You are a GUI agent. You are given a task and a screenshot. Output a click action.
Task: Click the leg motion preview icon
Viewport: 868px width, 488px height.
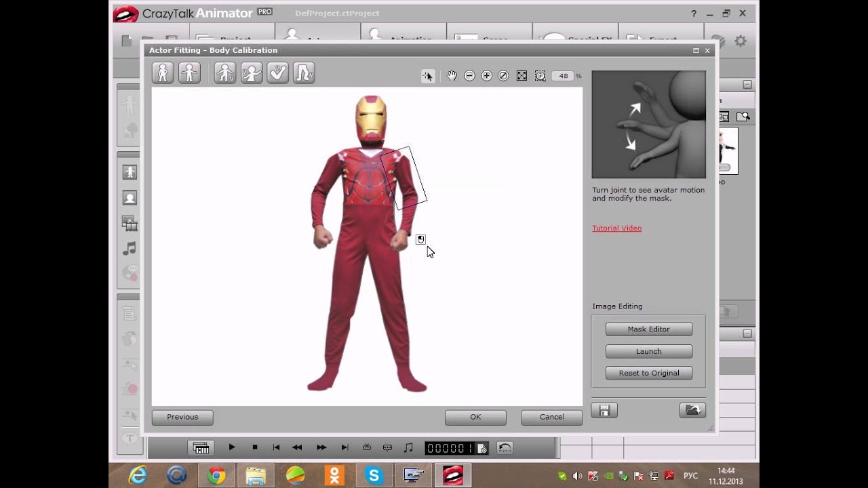(304, 73)
